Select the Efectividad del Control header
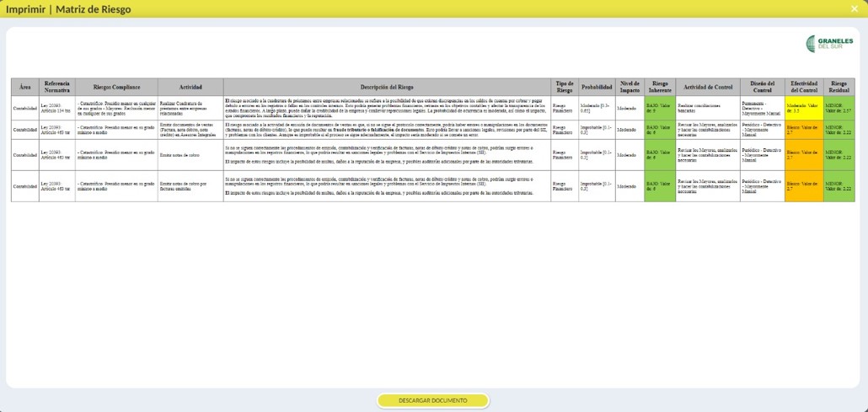The height and width of the screenshot is (412, 868). coord(804,88)
